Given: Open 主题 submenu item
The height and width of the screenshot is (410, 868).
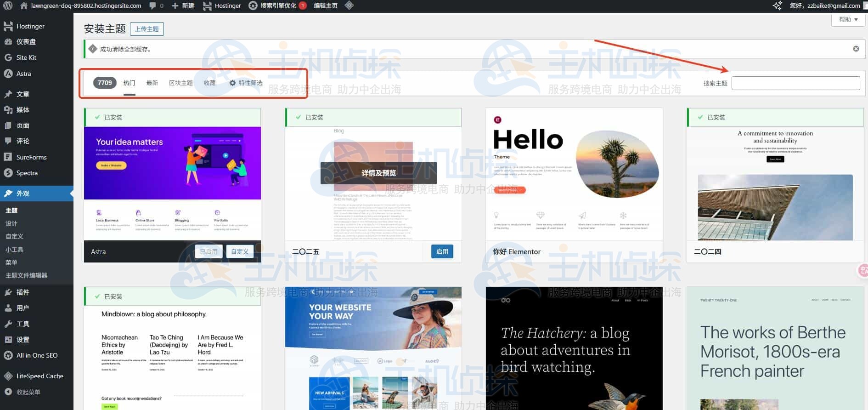Looking at the screenshot, I should click(11, 211).
